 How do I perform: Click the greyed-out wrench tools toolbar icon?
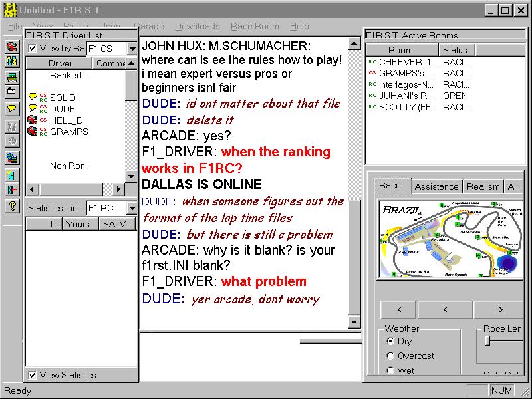[x=12, y=126]
